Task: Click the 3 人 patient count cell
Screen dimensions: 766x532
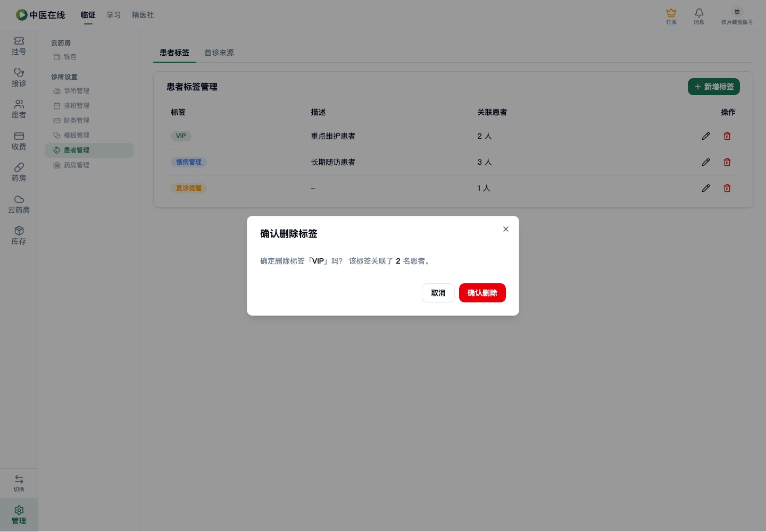Action: tap(485, 162)
